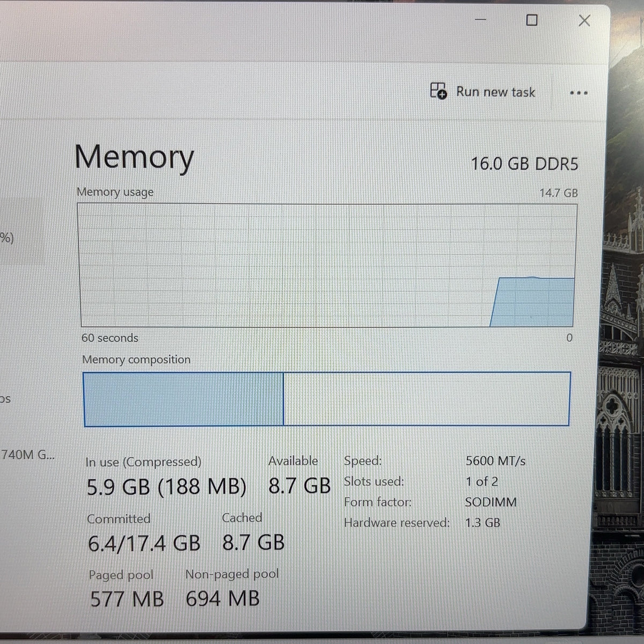Select the Memory heading text
This screenshot has height=644, width=644.
click(134, 157)
